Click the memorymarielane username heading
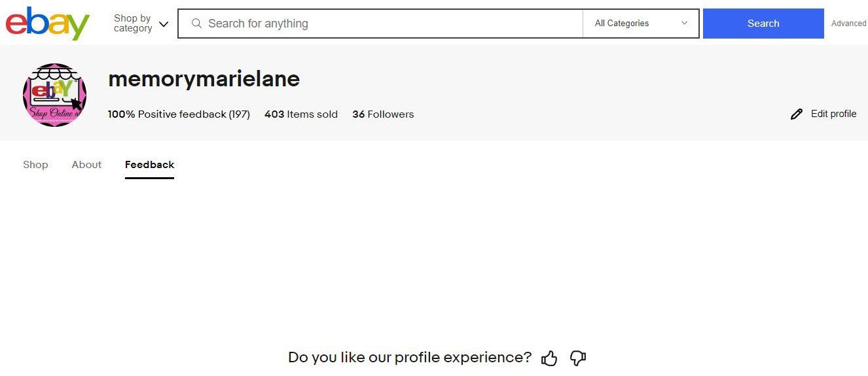This screenshot has width=868, height=376. click(x=204, y=79)
